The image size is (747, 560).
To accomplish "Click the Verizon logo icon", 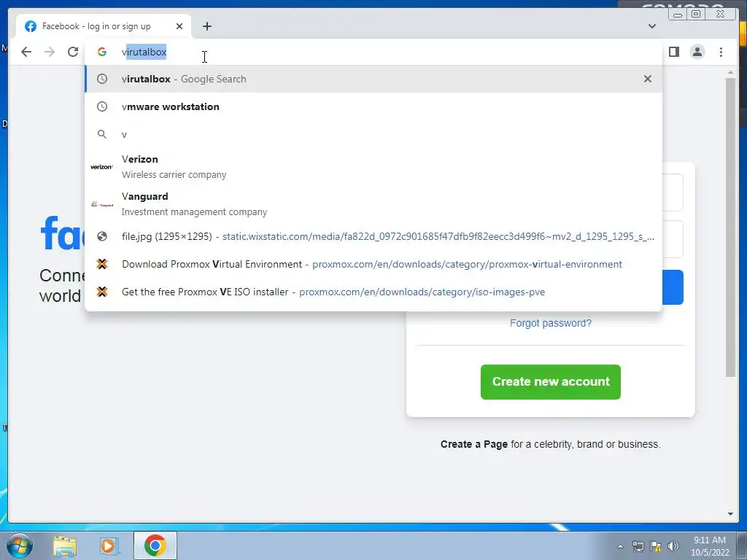I will [101, 167].
